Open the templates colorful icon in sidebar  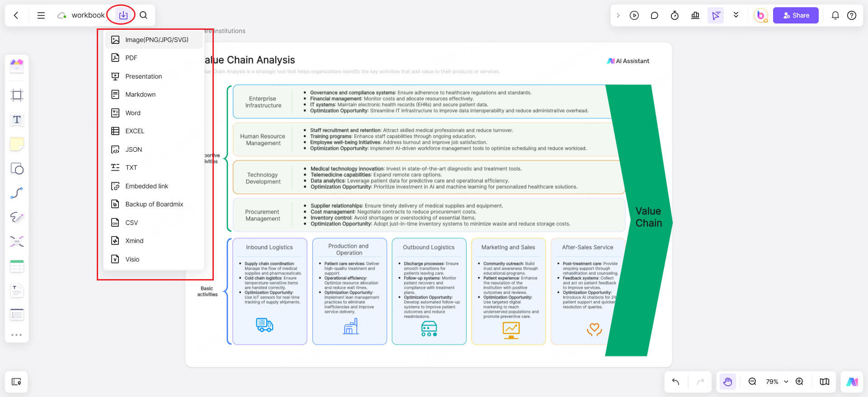tap(17, 66)
